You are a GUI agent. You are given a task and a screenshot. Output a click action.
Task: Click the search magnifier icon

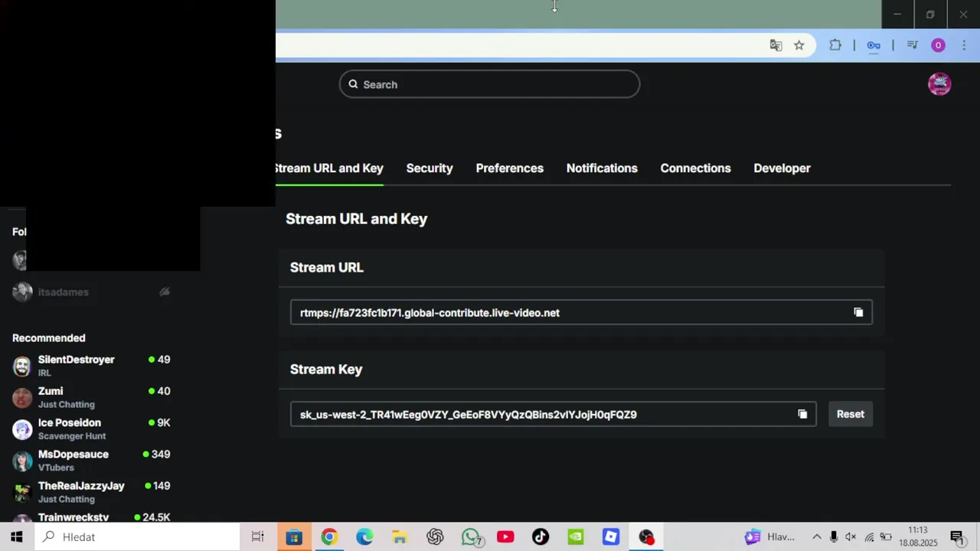(353, 84)
